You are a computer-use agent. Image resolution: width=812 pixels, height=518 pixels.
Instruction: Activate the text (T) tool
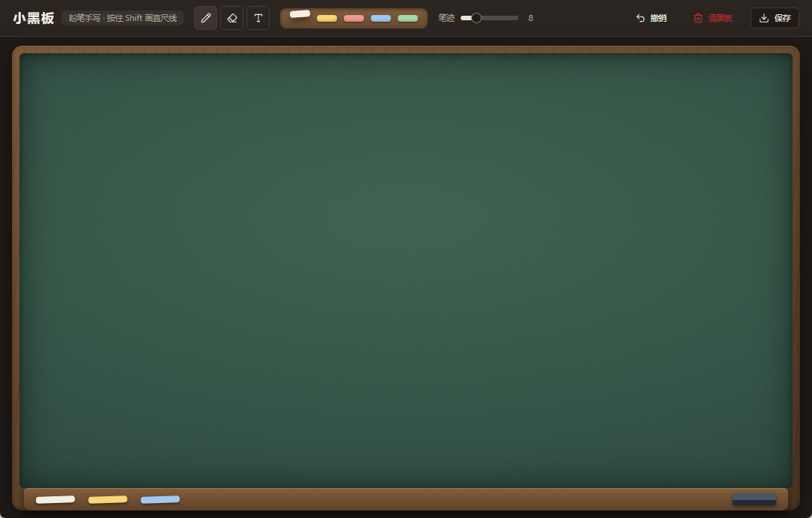tap(258, 18)
